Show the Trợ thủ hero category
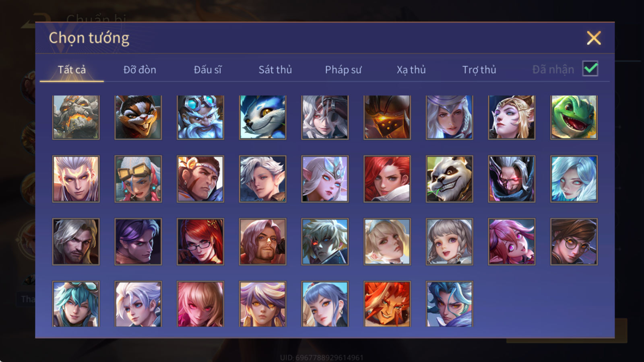Viewport: 644px width, 362px height. click(479, 70)
